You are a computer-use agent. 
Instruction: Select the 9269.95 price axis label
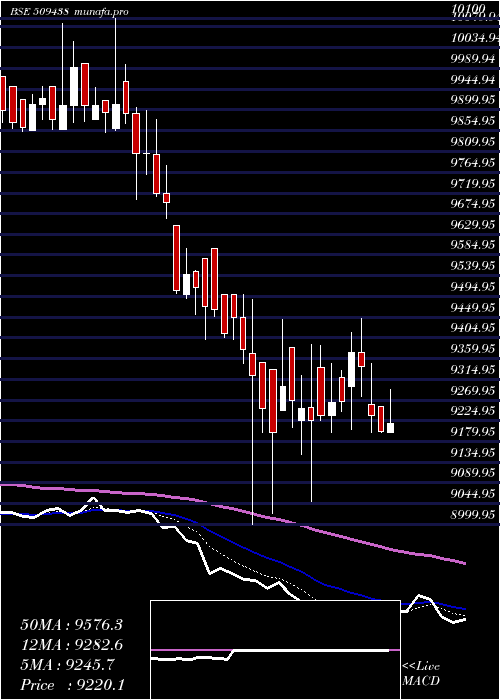[473, 391]
